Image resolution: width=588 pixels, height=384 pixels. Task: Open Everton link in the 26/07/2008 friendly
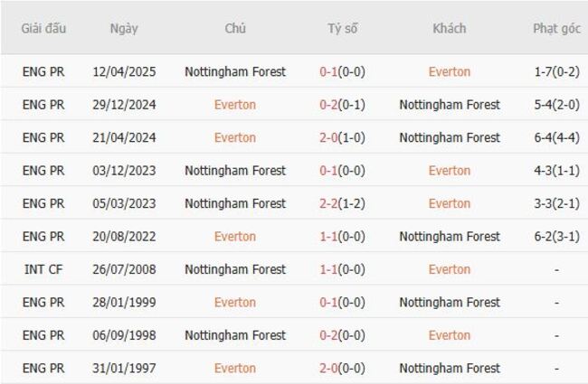[x=450, y=269]
